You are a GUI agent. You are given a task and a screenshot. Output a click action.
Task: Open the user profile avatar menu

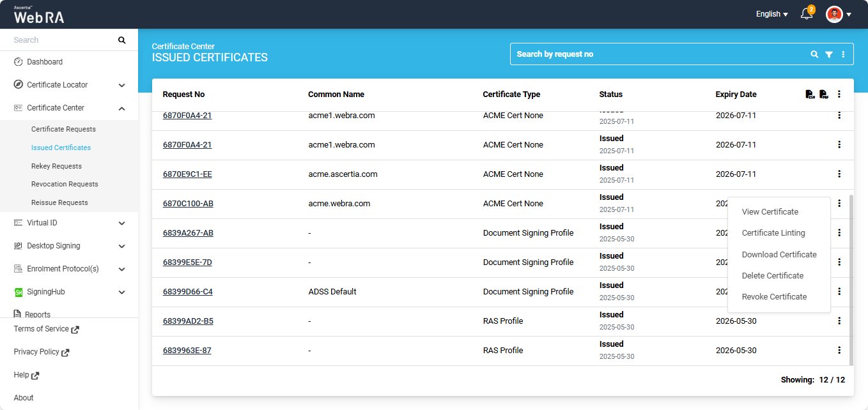[x=838, y=14]
